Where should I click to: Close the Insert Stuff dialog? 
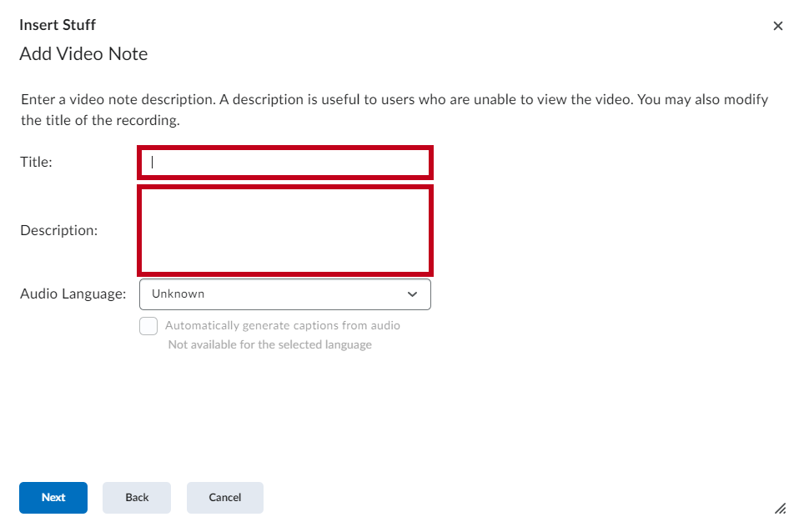tap(778, 26)
